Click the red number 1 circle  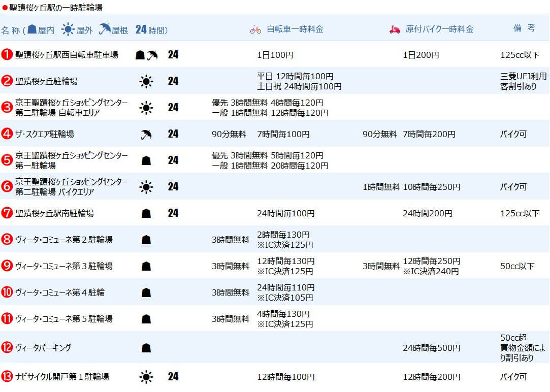coord(7,55)
